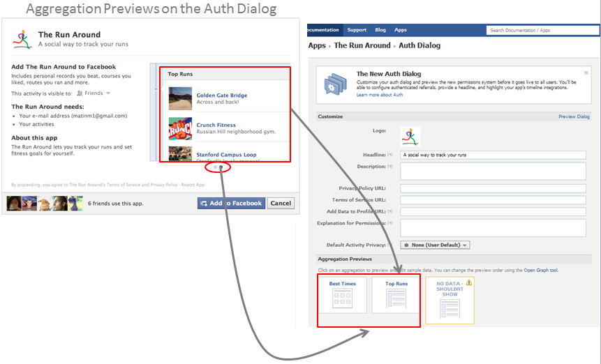Viewport: 601px width, 364px height.
Task: Click the New Auth Dialog gear chat icon
Action: (335, 84)
